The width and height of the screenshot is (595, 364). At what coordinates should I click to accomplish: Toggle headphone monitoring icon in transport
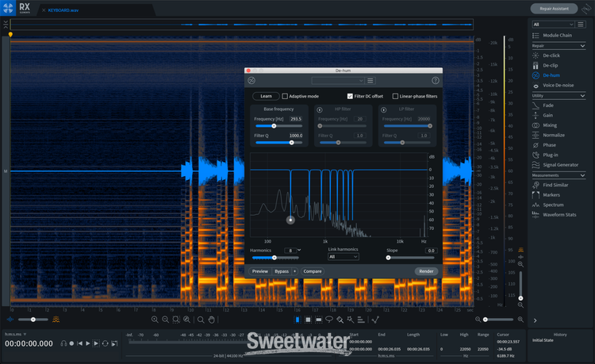pyautogui.click(x=63, y=343)
